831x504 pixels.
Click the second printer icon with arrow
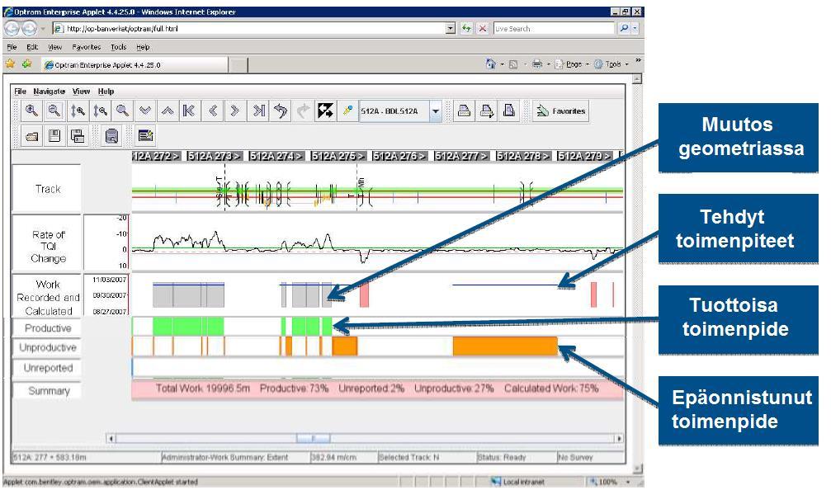[x=486, y=111]
